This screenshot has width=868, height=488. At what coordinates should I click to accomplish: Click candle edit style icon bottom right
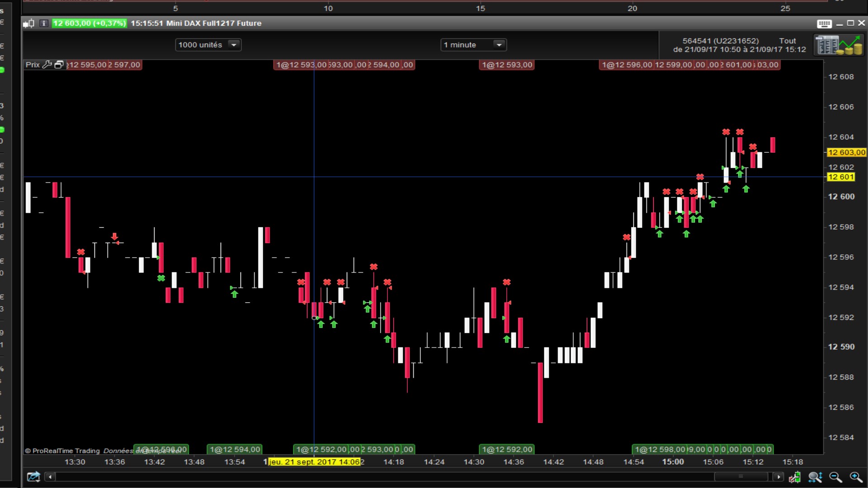point(795,477)
